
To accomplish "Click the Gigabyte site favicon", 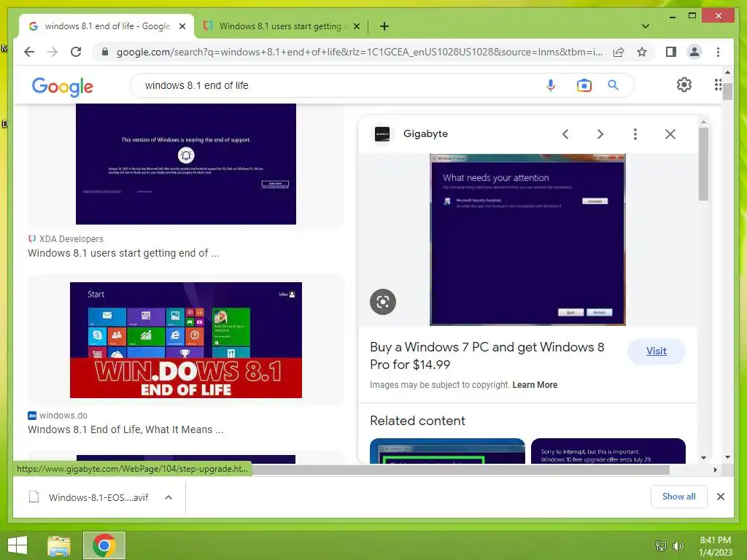I will point(382,134).
